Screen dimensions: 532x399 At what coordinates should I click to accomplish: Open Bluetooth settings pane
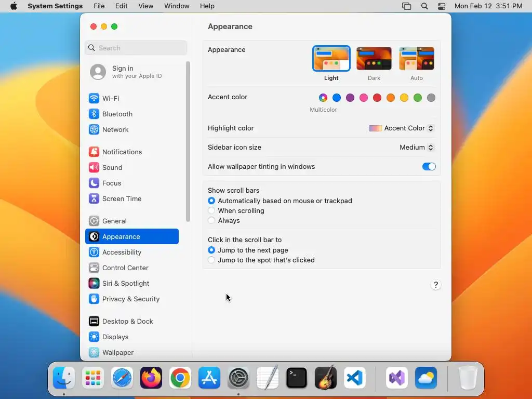131,114
